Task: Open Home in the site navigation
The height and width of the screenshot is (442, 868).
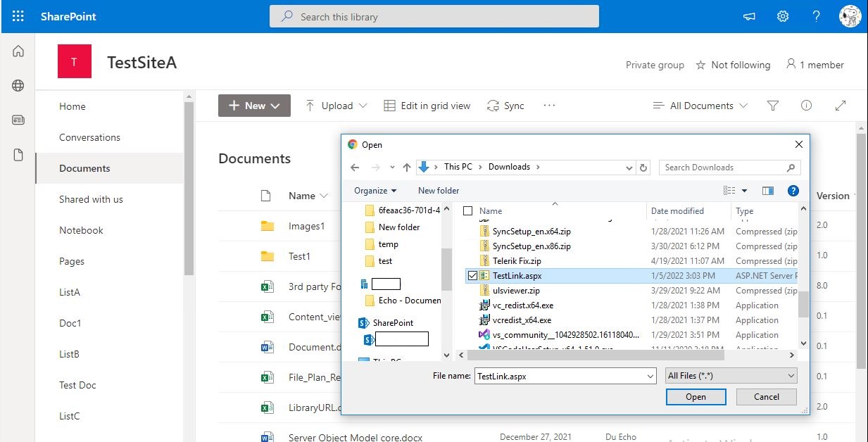Action: tap(73, 106)
